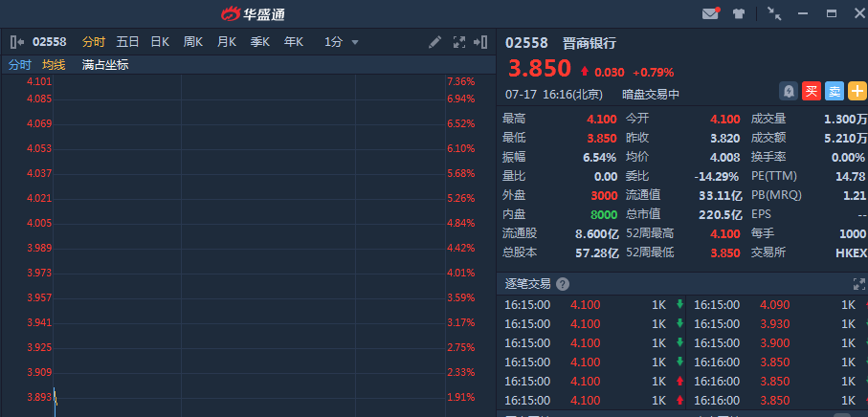Screen dimensions: 868x417
Task: Select the trade row priced 3.900
Action: pyautogui.click(x=777, y=343)
